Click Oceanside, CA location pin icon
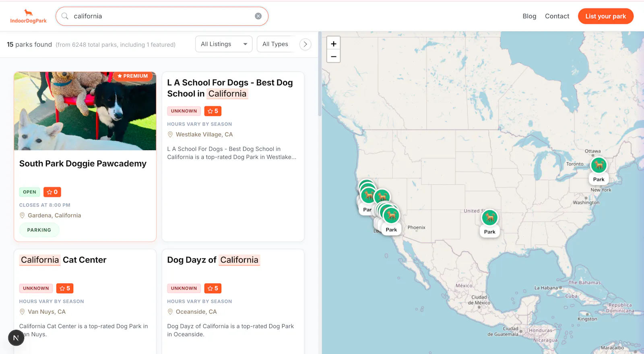This screenshot has height=354, width=644. tap(170, 312)
